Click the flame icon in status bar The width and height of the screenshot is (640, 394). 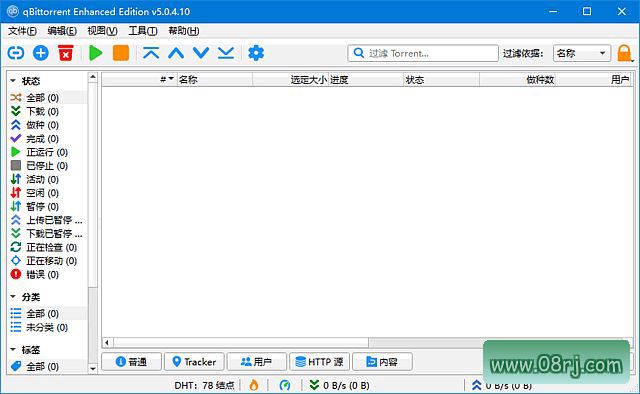254,385
